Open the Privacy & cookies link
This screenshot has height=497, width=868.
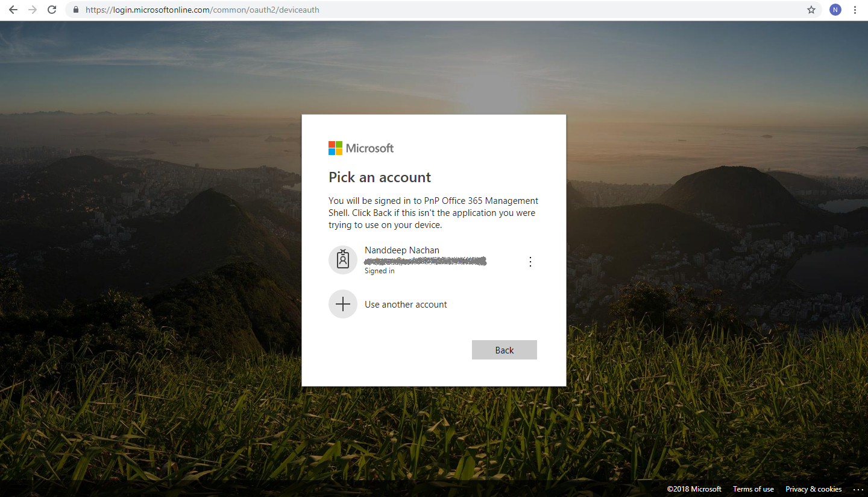tap(813, 489)
